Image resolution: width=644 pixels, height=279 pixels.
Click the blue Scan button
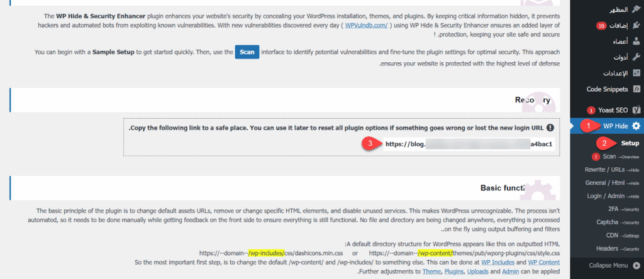(247, 52)
